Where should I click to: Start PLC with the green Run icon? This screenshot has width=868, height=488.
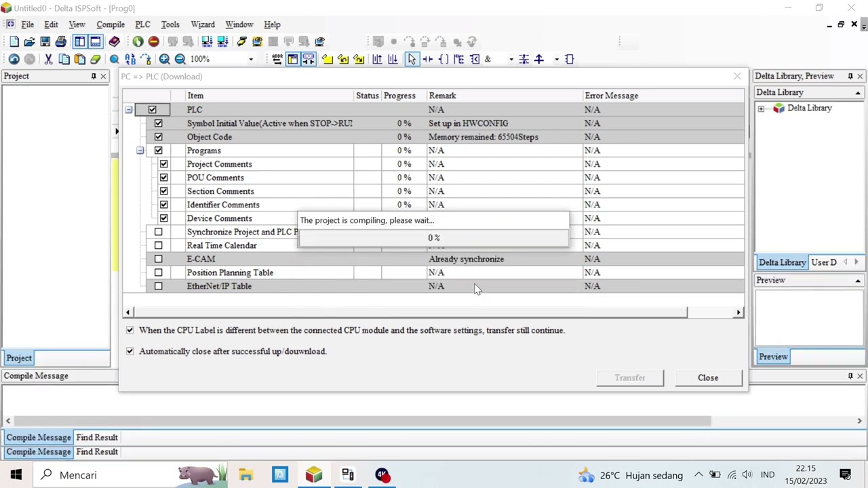click(x=138, y=42)
